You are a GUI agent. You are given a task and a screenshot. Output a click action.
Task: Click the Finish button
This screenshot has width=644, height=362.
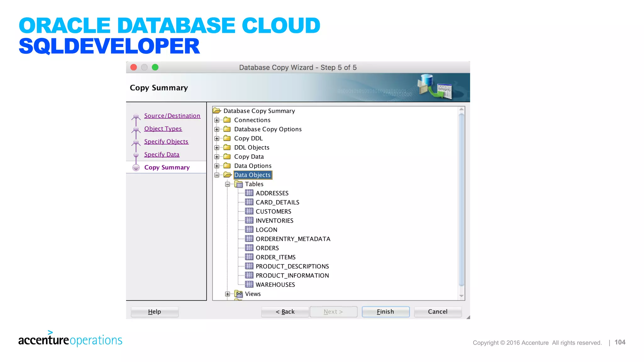(x=386, y=312)
